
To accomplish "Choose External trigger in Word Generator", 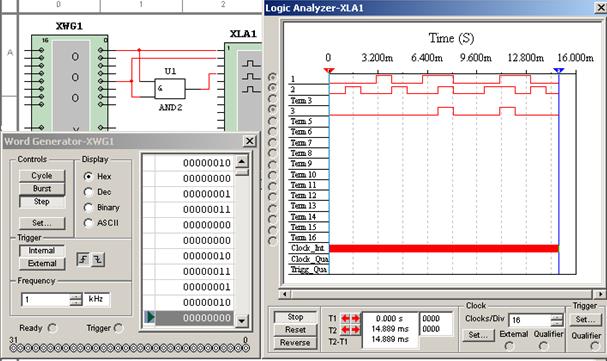I will [x=42, y=263].
